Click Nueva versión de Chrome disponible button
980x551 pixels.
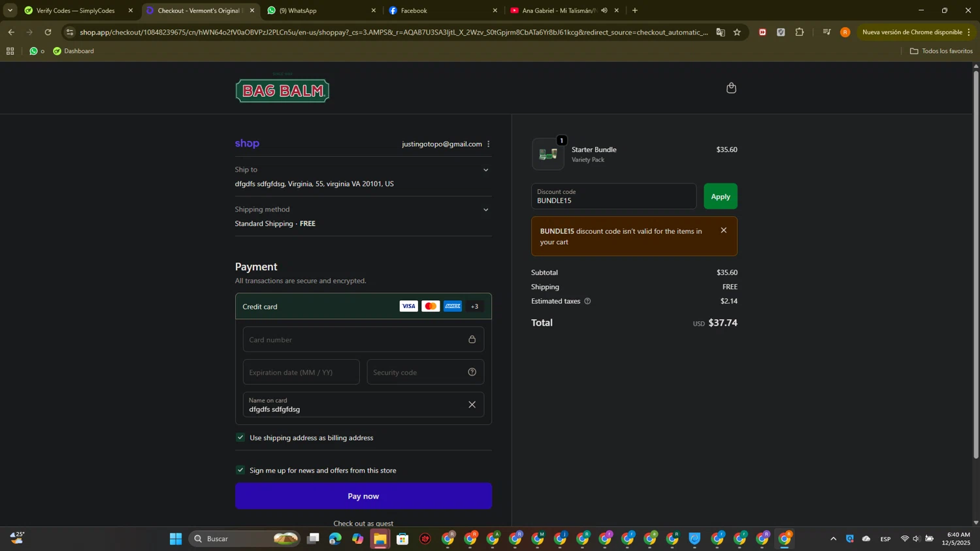click(x=915, y=32)
